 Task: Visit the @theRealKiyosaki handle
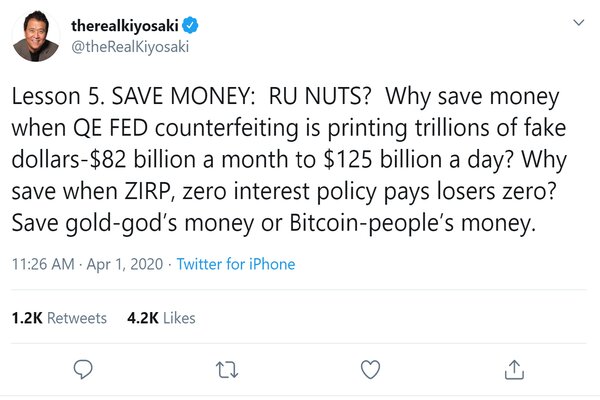(x=131, y=46)
